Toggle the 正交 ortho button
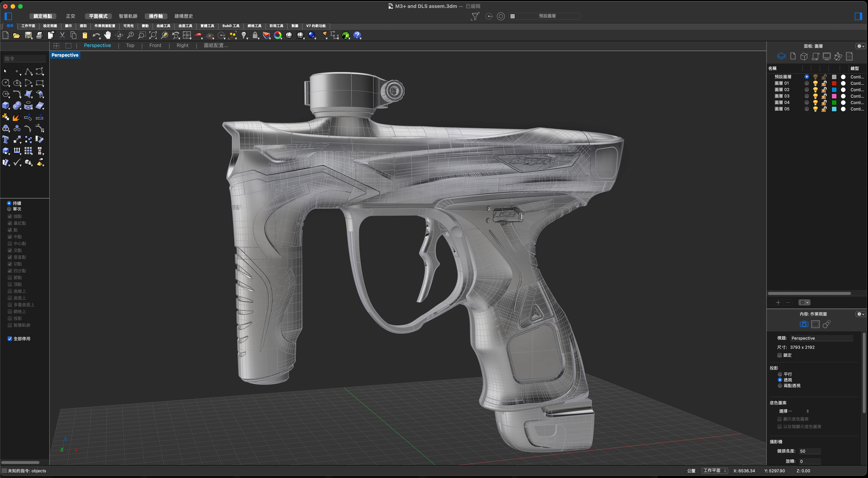This screenshot has width=868, height=478. point(70,16)
